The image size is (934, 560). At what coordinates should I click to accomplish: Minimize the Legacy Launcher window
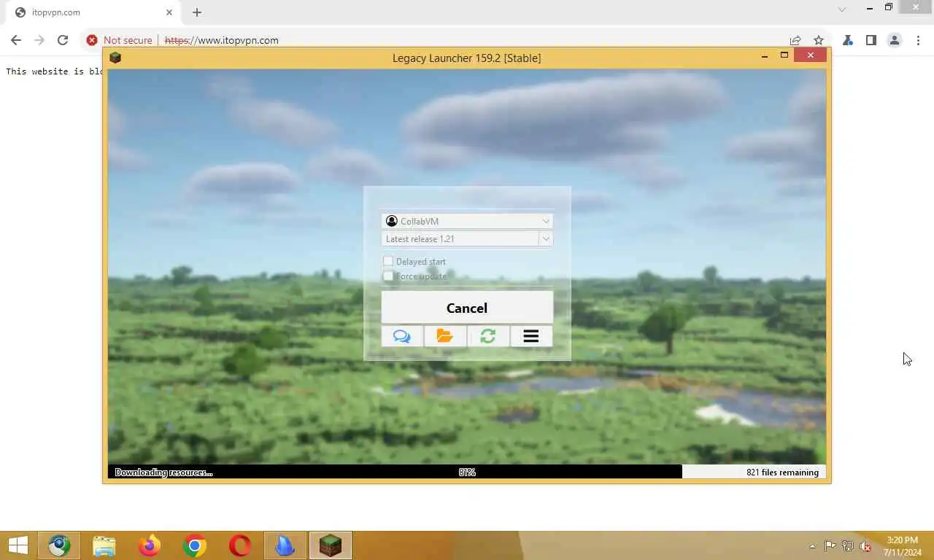(x=764, y=56)
